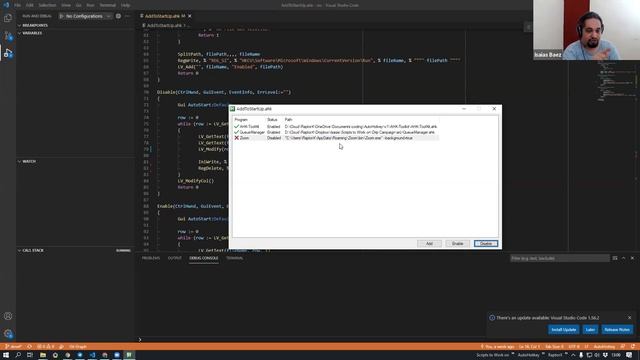The image size is (640, 360).
Task: Click Add button in AddToStartup window
Action: point(429,244)
